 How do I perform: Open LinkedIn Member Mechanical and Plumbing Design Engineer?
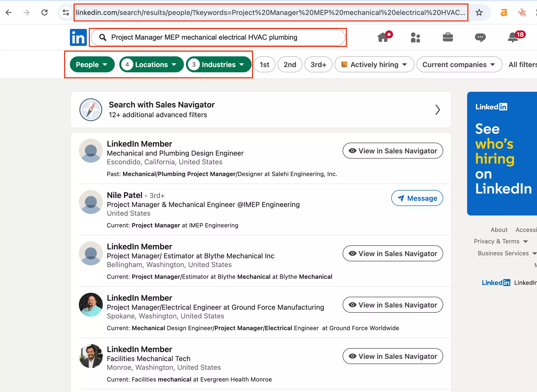139,144
